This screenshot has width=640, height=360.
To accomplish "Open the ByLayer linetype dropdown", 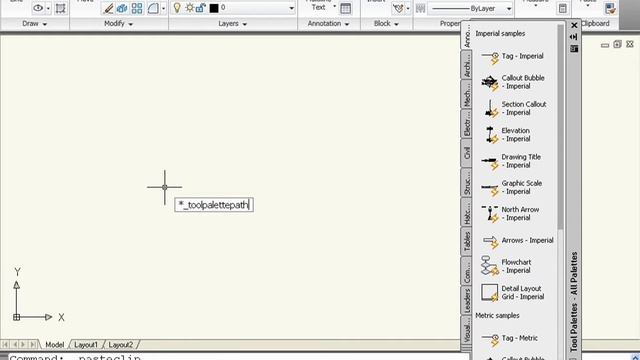I will (509, 9).
